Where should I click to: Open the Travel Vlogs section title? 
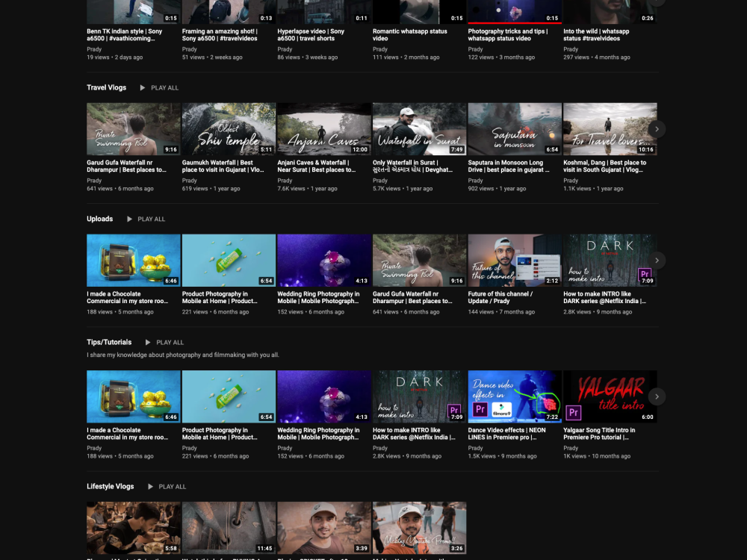point(106,87)
